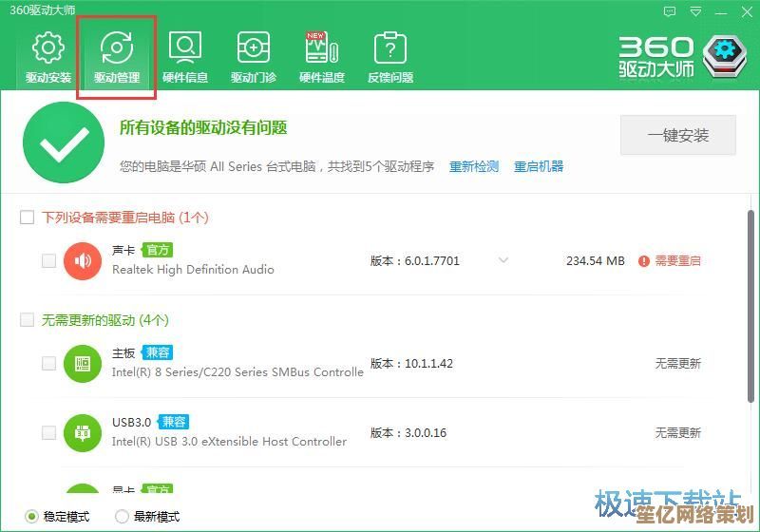Viewport: 760px width, 532px height.
Task: Click Intel(R) USB 3.0 eXtensible Host Controller text
Action: (229, 442)
